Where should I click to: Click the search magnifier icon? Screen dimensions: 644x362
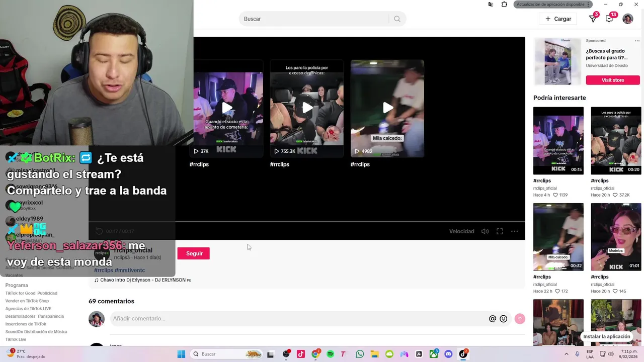pos(397,19)
